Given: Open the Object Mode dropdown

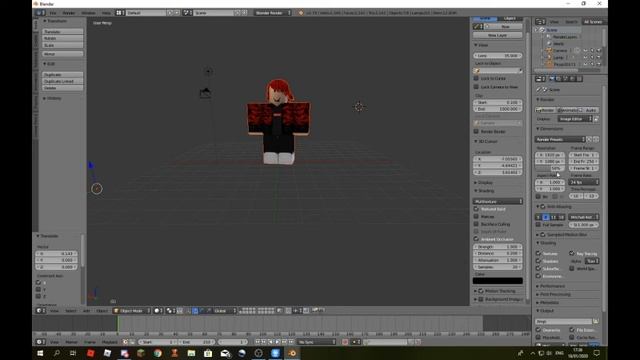Looking at the screenshot, I should point(131,311).
